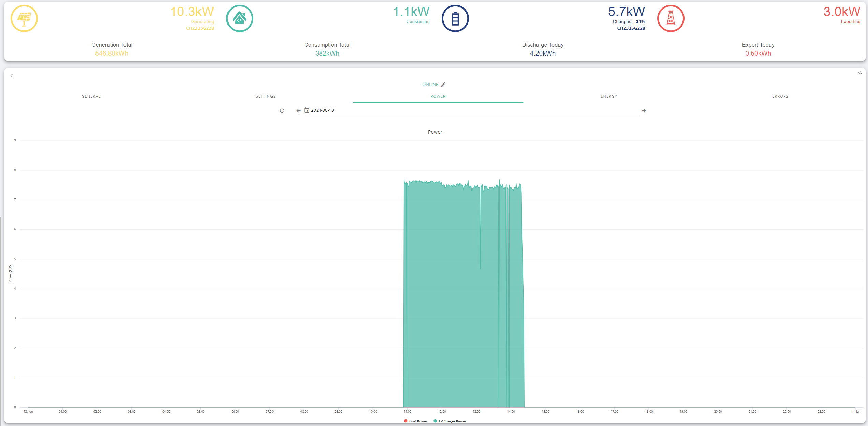Go to previous day with left arrow

[x=299, y=111]
